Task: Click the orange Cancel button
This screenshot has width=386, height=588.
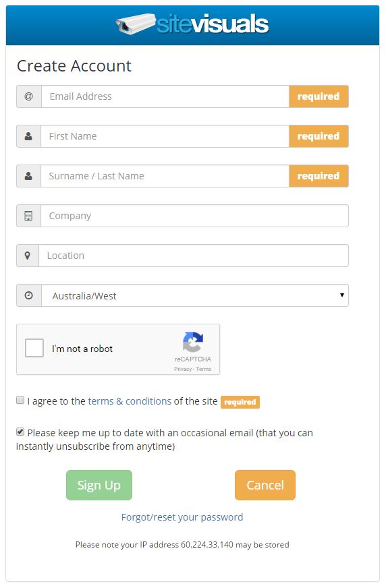Action: tap(265, 486)
